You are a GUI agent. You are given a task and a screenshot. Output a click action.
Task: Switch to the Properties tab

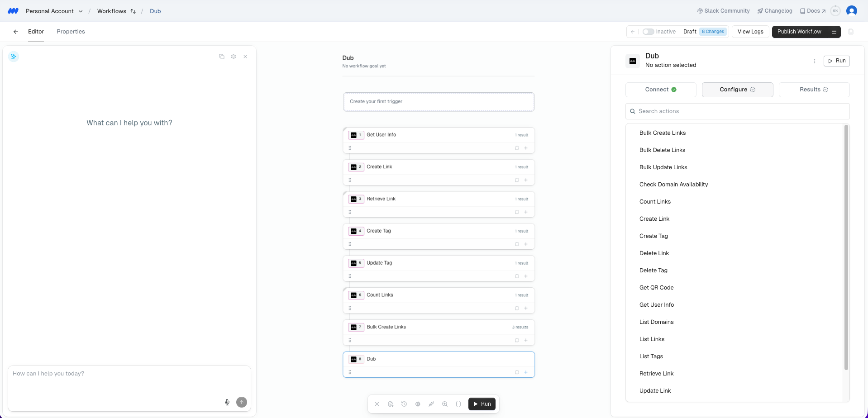[71, 32]
